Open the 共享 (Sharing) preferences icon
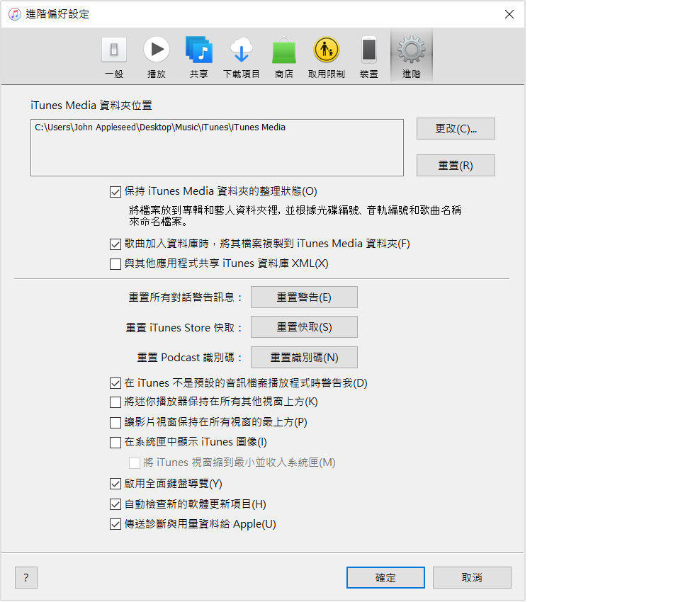 pyautogui.click(x=199, y=51)
